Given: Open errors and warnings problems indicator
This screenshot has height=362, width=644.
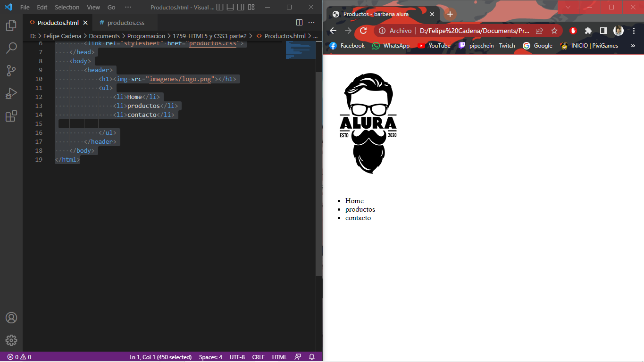Looking at the screenshot, I should click(x=19, y=357).
